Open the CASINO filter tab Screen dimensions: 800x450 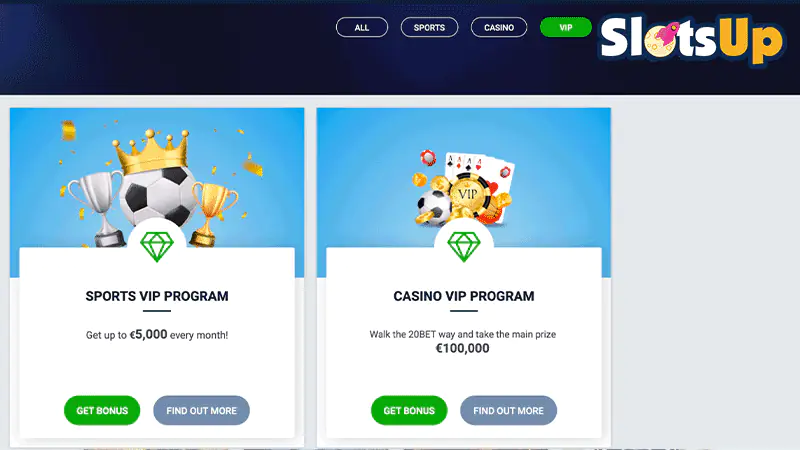(x=498, y=28)
